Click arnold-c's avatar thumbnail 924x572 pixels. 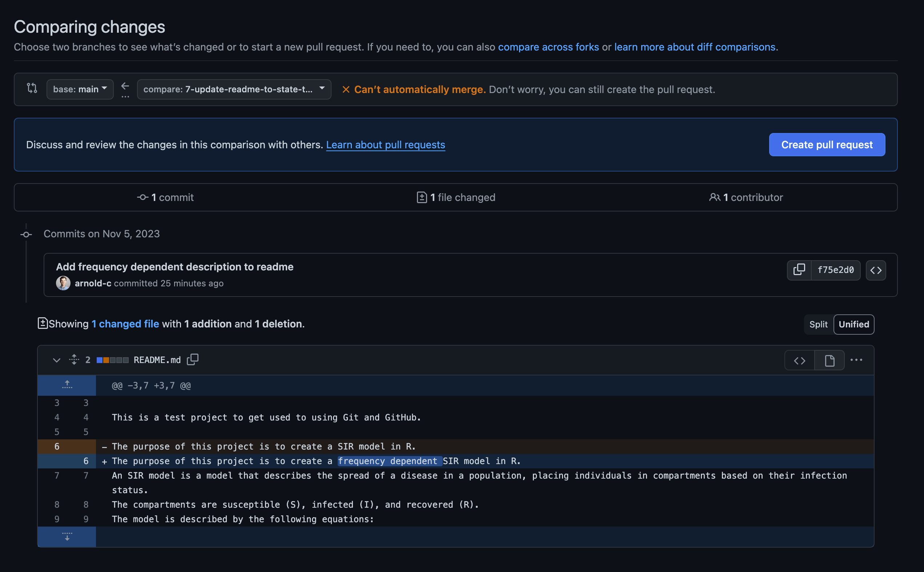point(63,283)
